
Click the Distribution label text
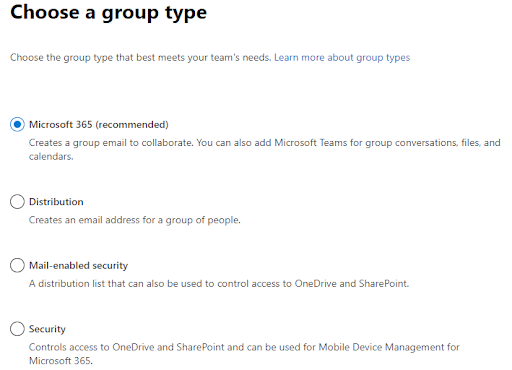coord(56,202)
